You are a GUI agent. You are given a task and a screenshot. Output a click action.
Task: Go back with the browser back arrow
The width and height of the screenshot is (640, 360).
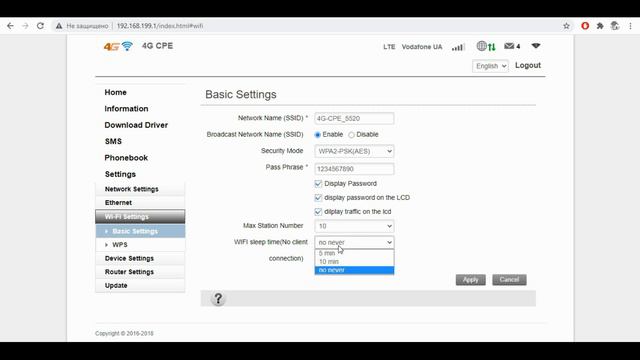click(10, 26)
